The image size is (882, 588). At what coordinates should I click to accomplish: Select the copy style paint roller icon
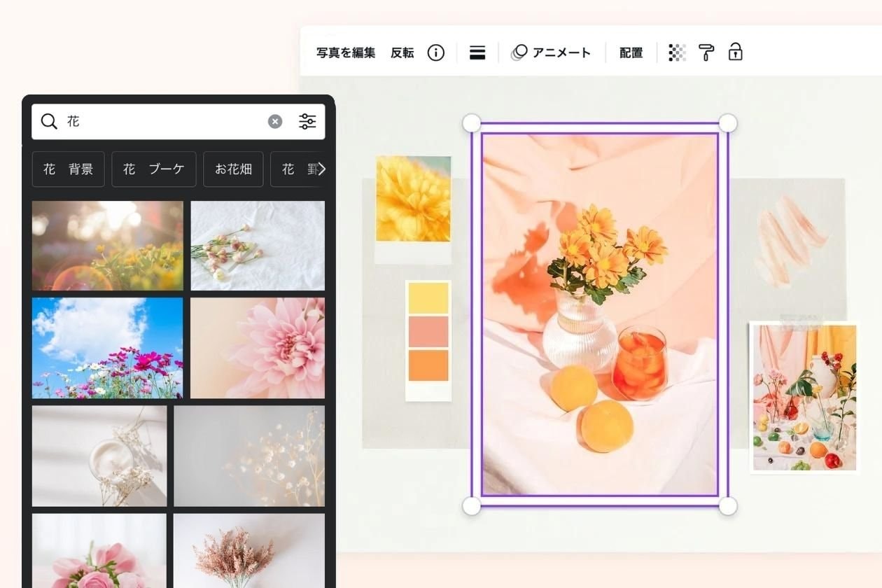click(706, 53)
